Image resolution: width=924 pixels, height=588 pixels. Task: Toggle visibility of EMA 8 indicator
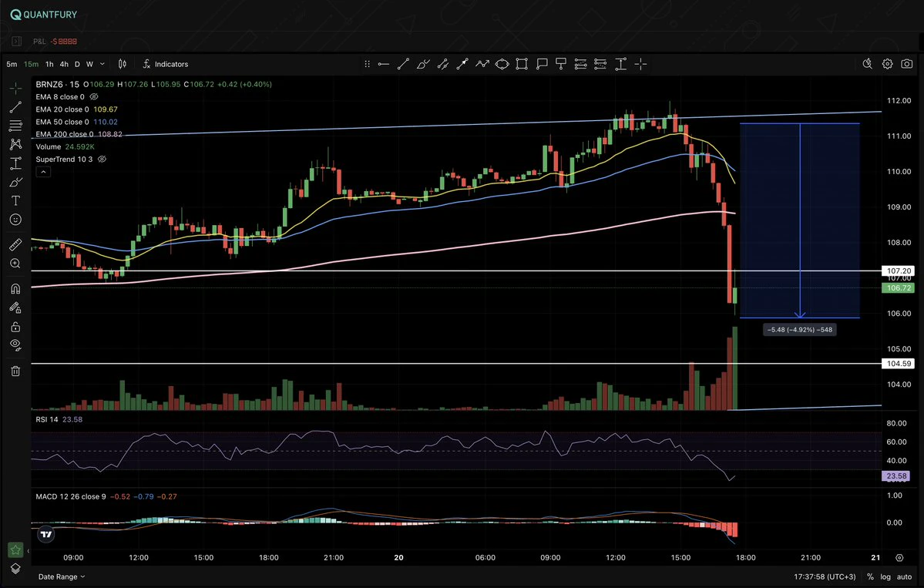pos(94,96)
